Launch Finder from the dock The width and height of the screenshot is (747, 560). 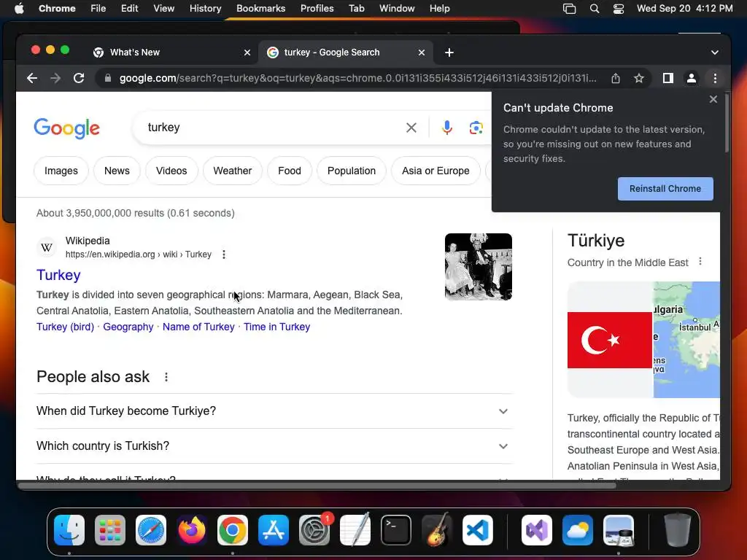pyautogui.click(x=69, y=530)
